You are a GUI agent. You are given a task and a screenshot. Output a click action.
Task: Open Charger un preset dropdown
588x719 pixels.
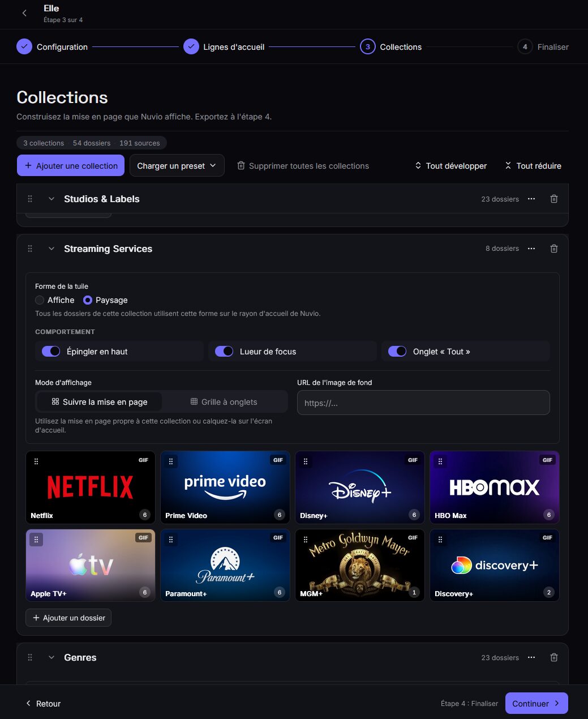click(177, 165)
